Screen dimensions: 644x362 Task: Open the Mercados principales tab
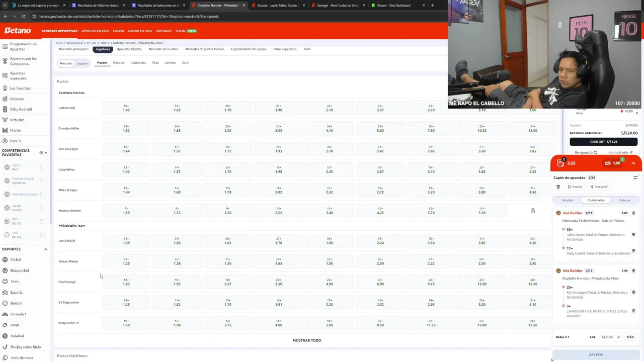[x=73, y=49]
